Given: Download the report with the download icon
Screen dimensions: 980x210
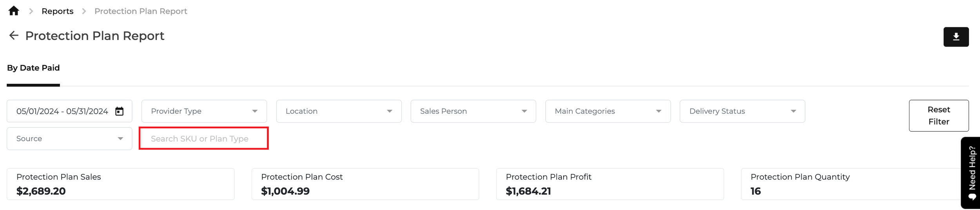Looking at the screenshot, I should pyautogui.click(x=956, y=37).
